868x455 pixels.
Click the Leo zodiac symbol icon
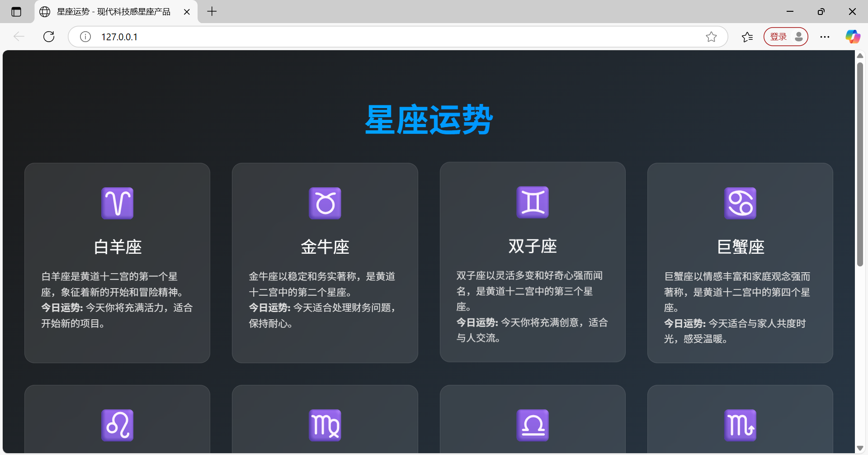(x=117, y=425)
